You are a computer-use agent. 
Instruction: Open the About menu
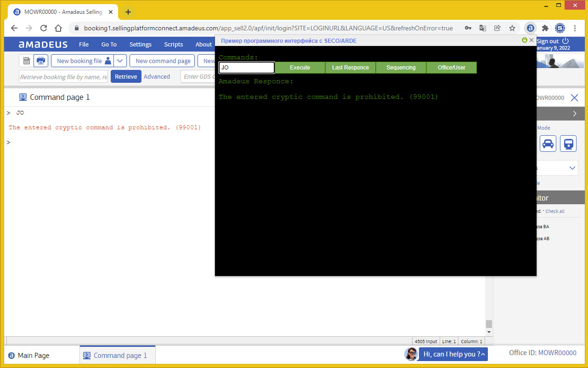(x=204, y=44)
